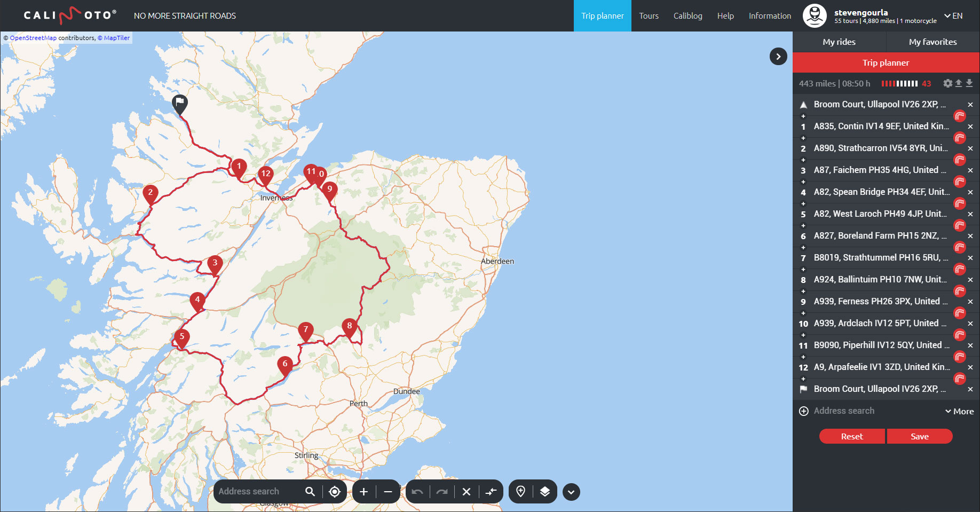The width and height of the screenshot is (980, 512).
Task: Expand the More options dropdown
Action: (959, 411)
